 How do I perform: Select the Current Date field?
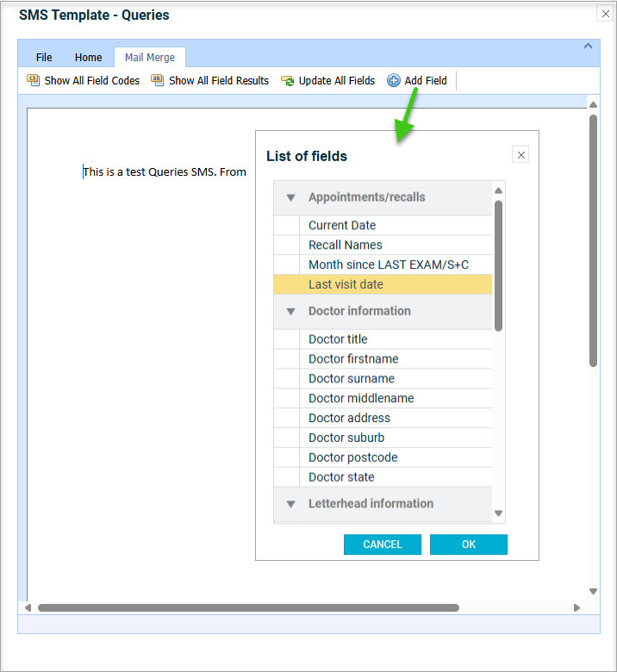(383, 225)
